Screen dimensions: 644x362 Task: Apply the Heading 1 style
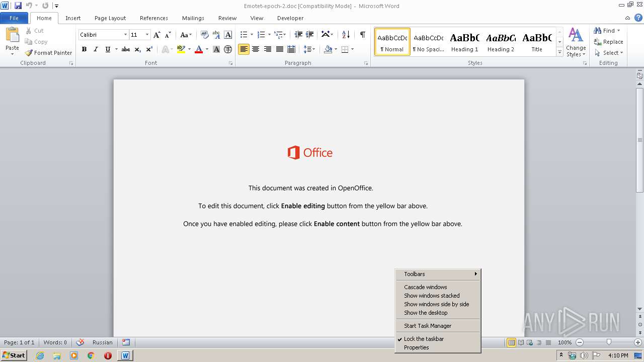click(464, 42)
